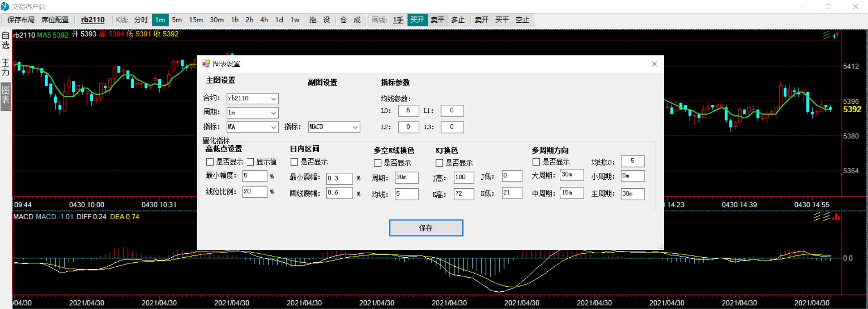Click the 最小幅度 input field

click(255, 176)
